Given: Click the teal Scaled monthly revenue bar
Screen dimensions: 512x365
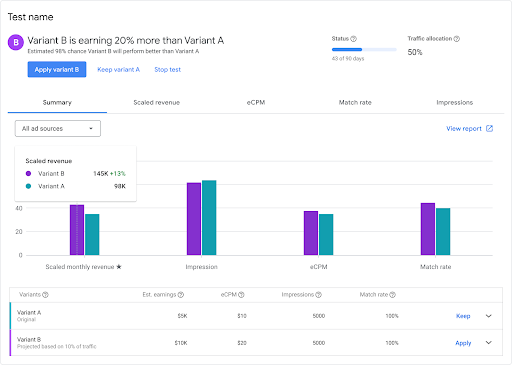Looking at the screenshot, I should pyautogui.click(x=92, y=235).
